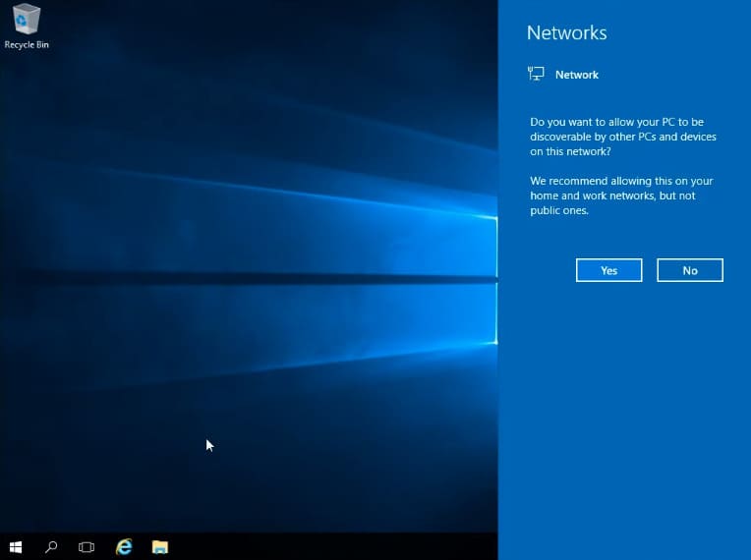Click Yes to allow PC discovery
The width and height of the screenshot is (751, 560).
click(608, 270)
